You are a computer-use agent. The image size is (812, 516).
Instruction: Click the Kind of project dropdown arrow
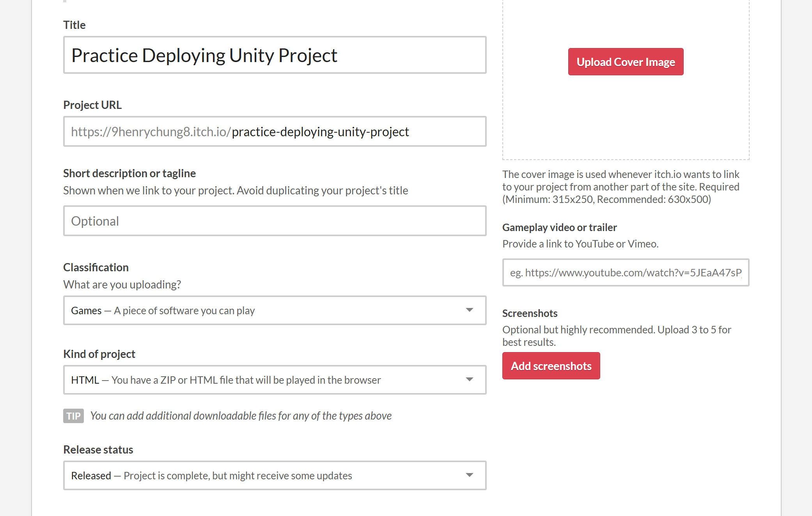point(470,380)
